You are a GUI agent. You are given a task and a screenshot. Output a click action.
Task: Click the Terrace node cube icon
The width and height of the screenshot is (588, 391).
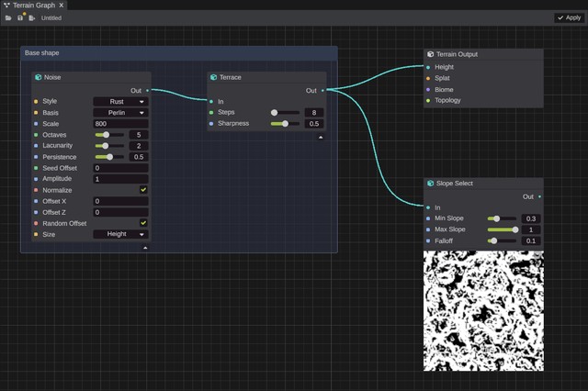click(213, 77)
